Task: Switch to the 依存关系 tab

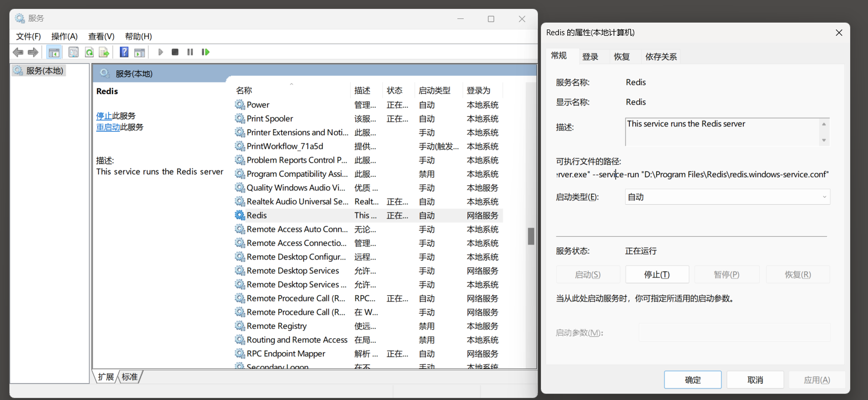Action: tap(661, 57)
